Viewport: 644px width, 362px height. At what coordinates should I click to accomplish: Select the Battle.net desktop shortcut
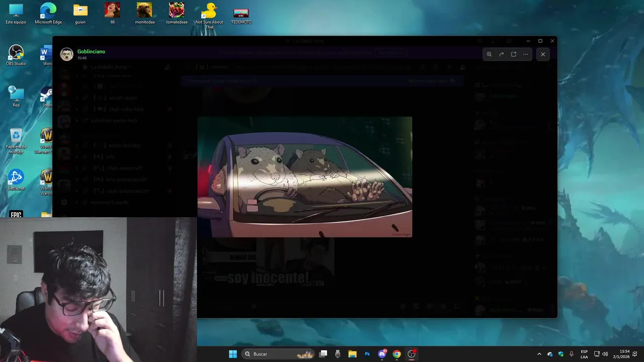16,180
